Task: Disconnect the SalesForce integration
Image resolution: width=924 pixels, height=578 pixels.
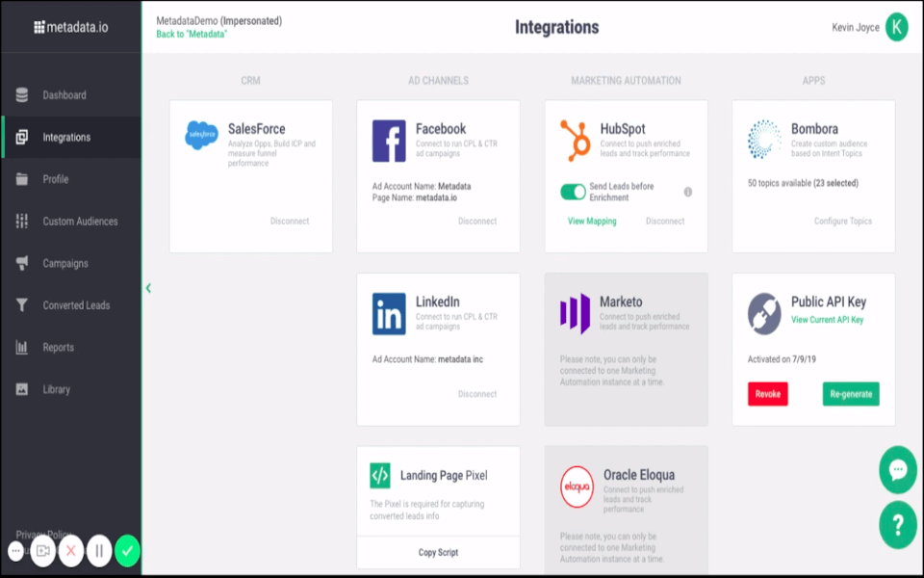Action: 290,222
